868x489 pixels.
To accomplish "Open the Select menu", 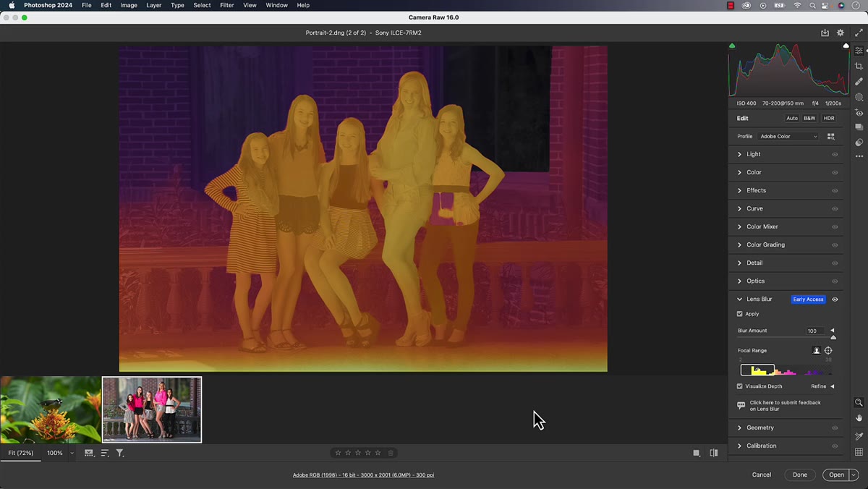I will 202,5.
